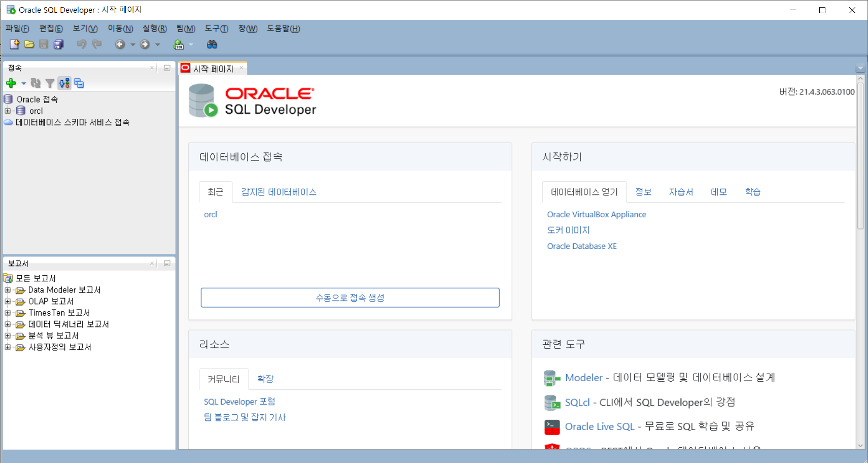Open the tab list dropdown at right

[860, 68]
